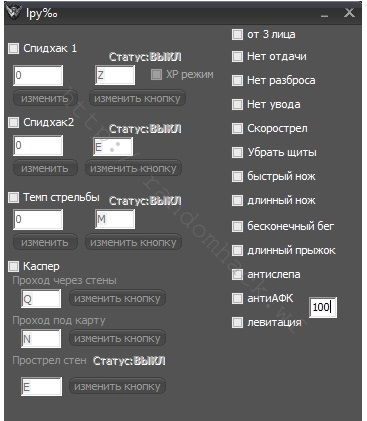Focus the антиАФК value field showing 100
Screen dimensions: 367x421
(323, 307)
